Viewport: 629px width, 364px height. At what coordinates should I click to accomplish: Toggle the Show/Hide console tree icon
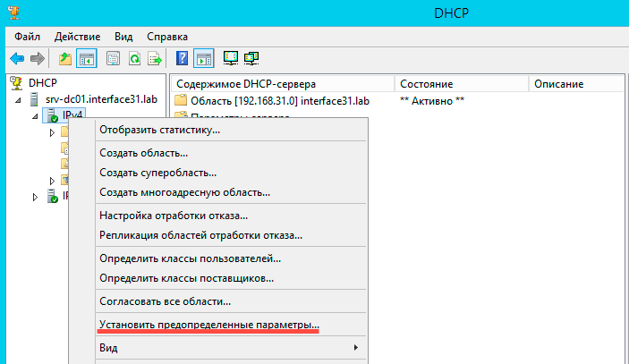click(x=87, y=58)
